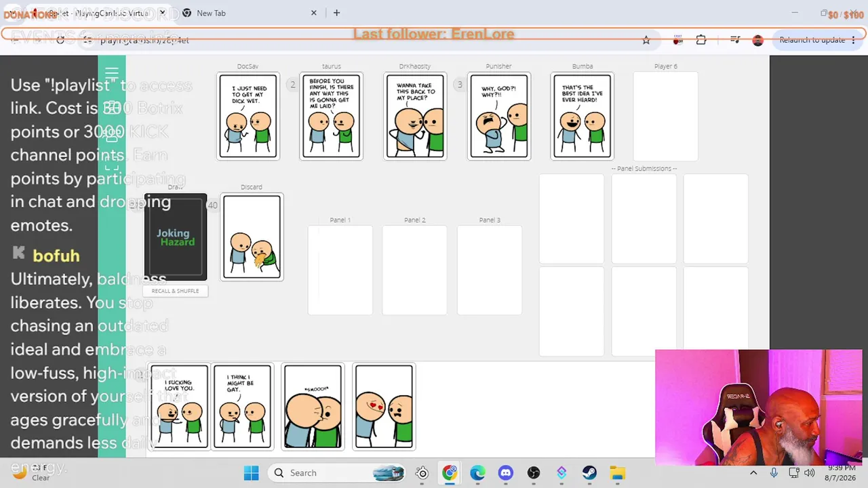868x488 pixels.
Task: Click the '40' counter beside the Discard pile
Action: point(213,205)
